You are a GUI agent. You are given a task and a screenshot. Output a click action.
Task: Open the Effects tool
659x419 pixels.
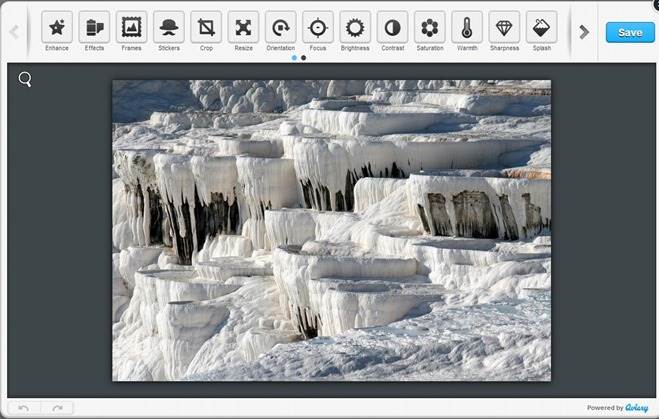tap(94, 28)
